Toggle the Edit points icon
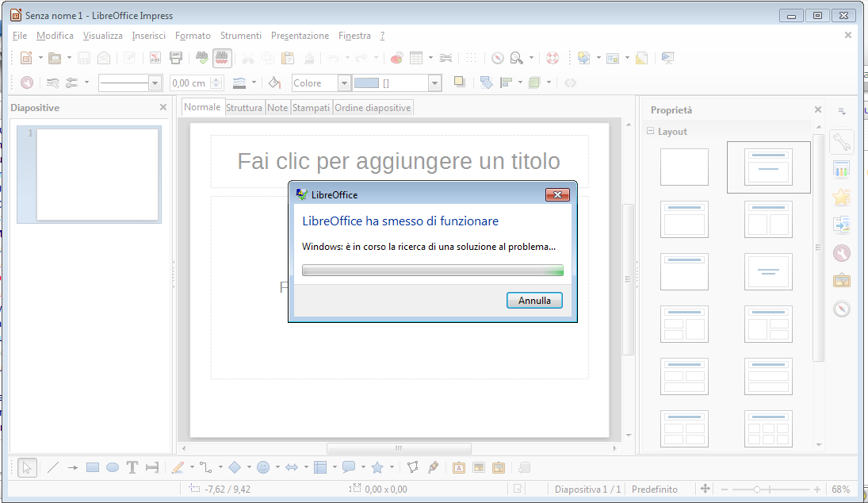This screenshot has width=868, height=503. click(413, 467)
